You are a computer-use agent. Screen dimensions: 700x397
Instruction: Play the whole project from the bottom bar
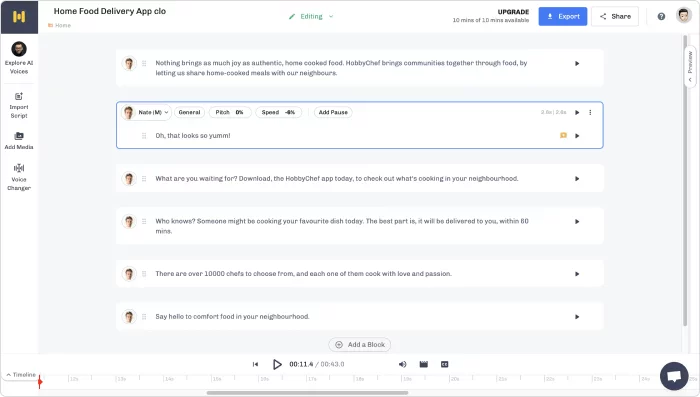click(x=277, y=364)
